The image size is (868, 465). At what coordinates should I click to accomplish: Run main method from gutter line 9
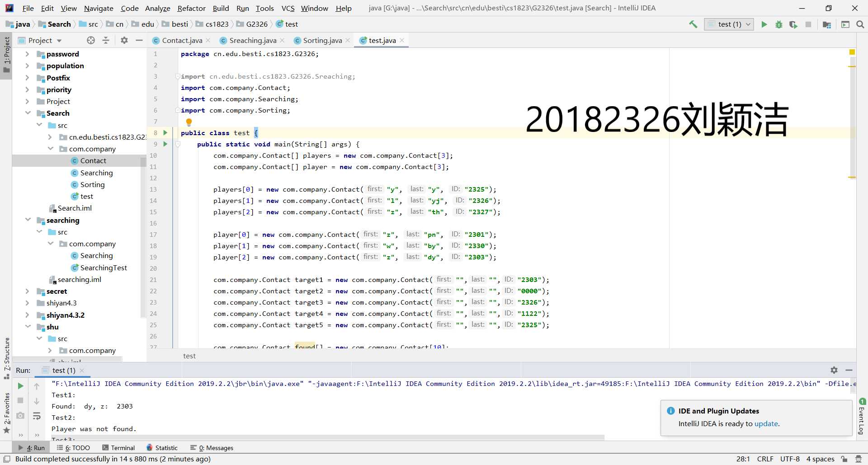165,144
